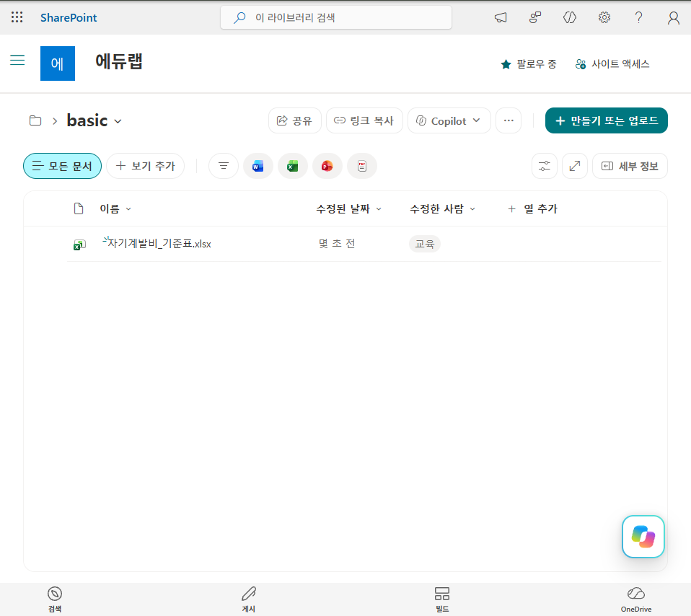This screenshot has width=691, height=616.
Task: Click the file type column header icon
Action: coord(79,209)
